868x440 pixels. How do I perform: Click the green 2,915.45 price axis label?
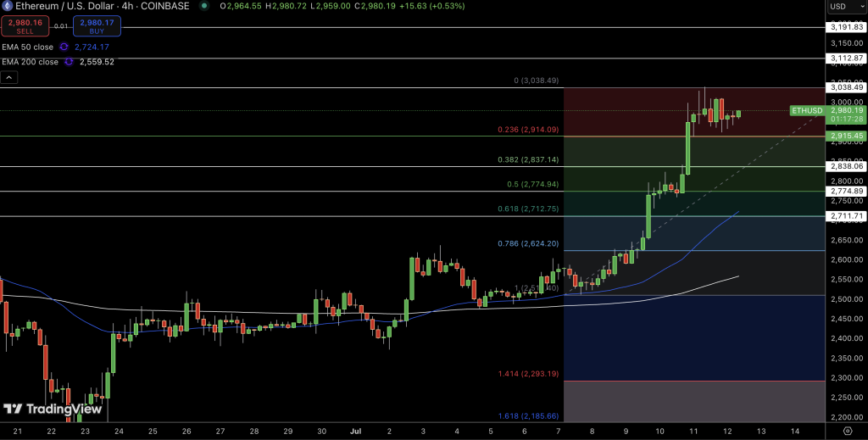click(845, 136)
